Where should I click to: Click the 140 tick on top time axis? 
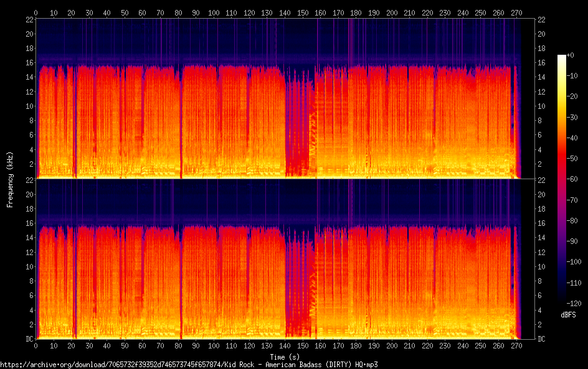285,12
